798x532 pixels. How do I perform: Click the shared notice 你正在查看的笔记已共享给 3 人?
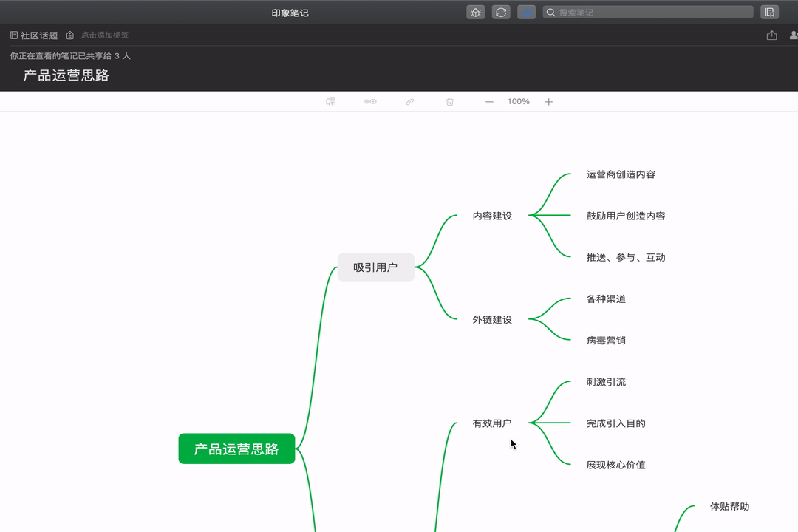(70, 56)
